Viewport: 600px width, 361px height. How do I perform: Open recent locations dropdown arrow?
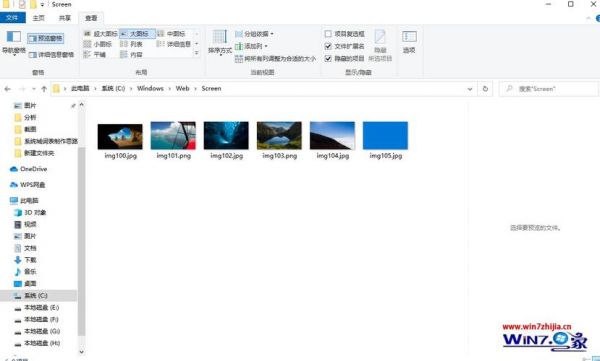[x=34, y=89]
